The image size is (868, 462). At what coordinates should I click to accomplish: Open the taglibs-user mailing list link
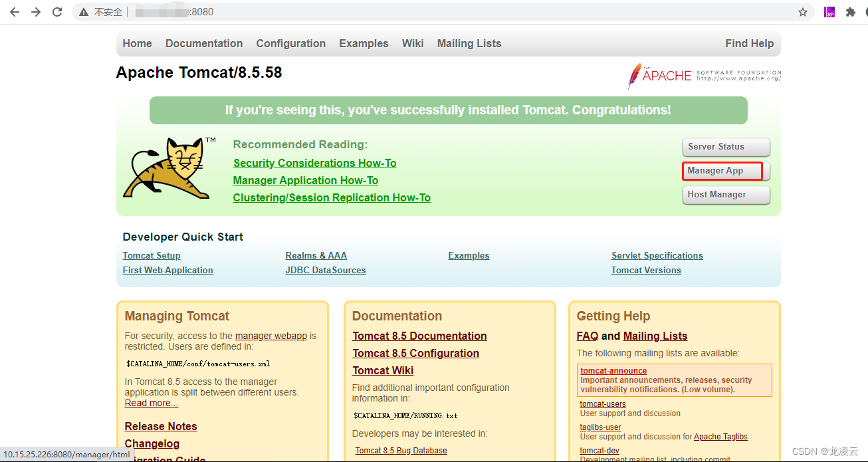point(601,427)
